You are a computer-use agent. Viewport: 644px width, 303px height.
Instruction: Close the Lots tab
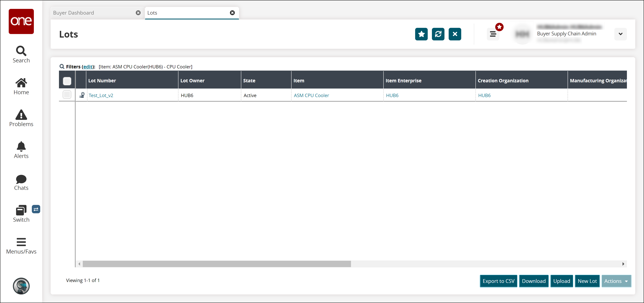point(232,13)
